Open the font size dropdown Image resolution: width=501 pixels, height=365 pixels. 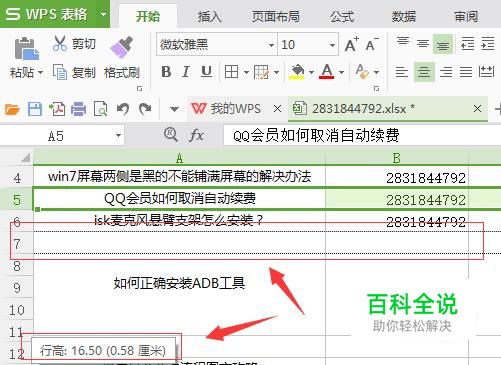[332, 45]
